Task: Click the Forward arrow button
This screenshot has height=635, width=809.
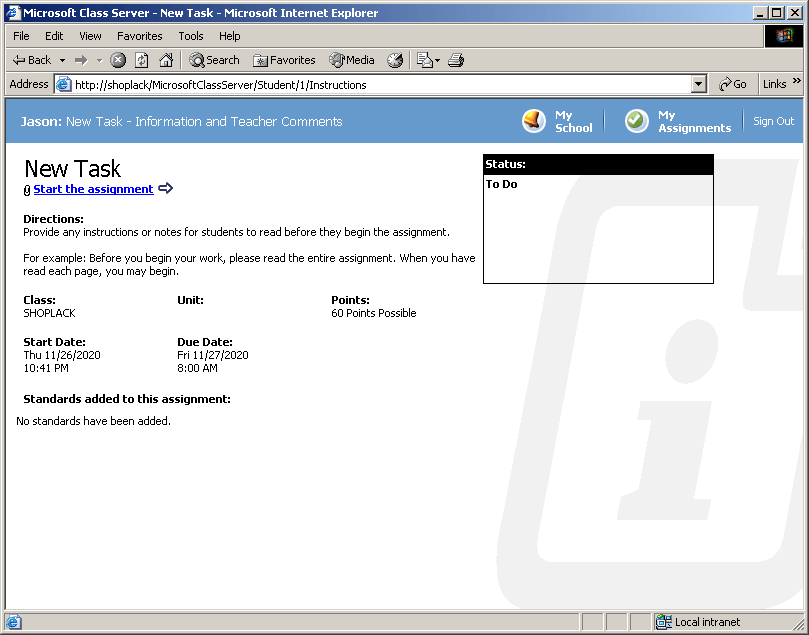Action: tap(81, 60)
